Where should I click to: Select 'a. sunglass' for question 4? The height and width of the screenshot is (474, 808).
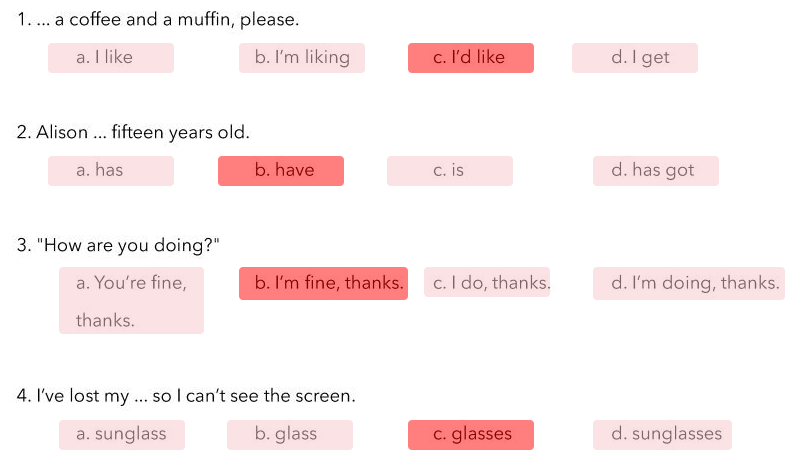click(x=122, y=435)
